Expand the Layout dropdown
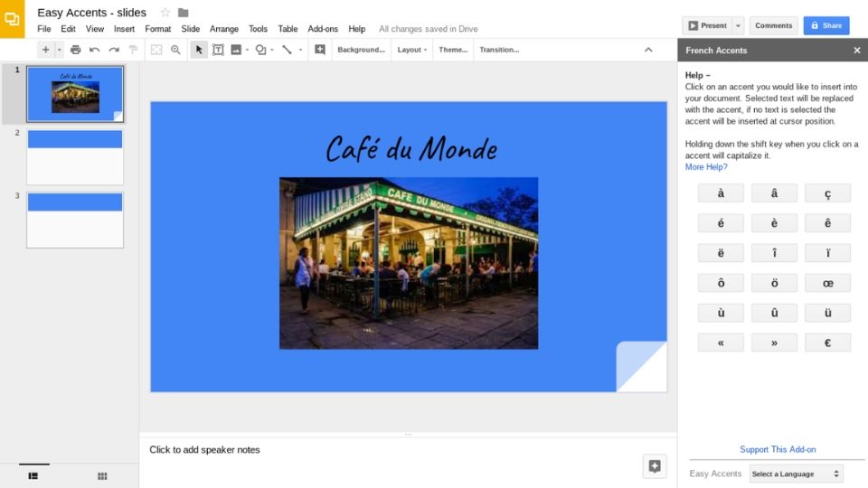This screenshot has height=488, width=868. (411, 50)
